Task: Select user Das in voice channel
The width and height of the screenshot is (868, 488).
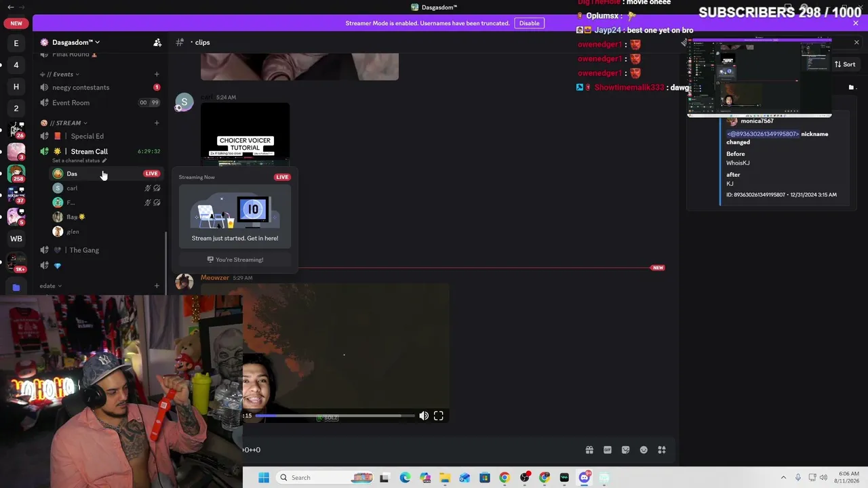Action: (x=105, y=174)
